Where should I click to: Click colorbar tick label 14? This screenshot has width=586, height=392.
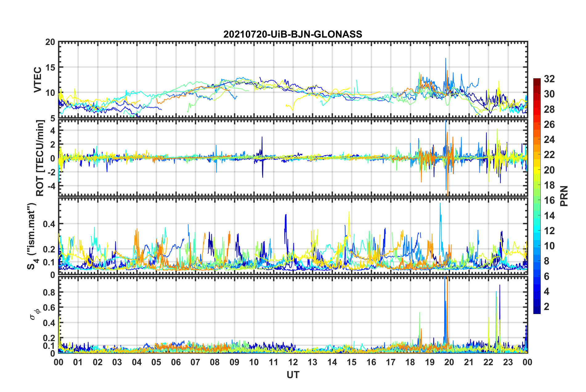pos(549,216)
